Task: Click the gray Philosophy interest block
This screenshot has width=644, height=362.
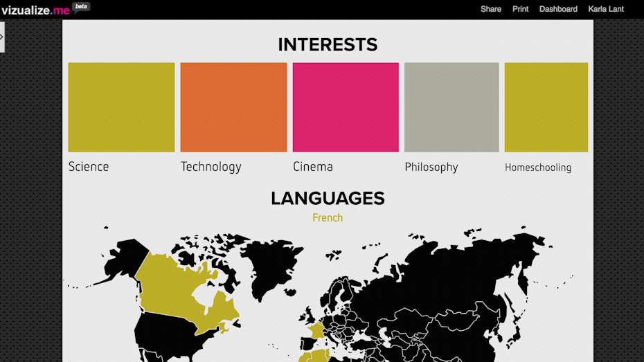Action: point(451,107)
